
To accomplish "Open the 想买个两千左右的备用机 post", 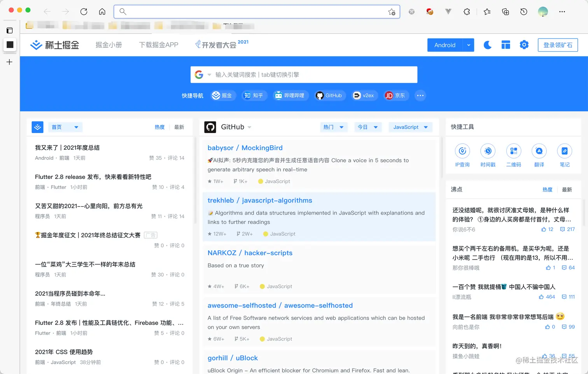I will 513,253.
